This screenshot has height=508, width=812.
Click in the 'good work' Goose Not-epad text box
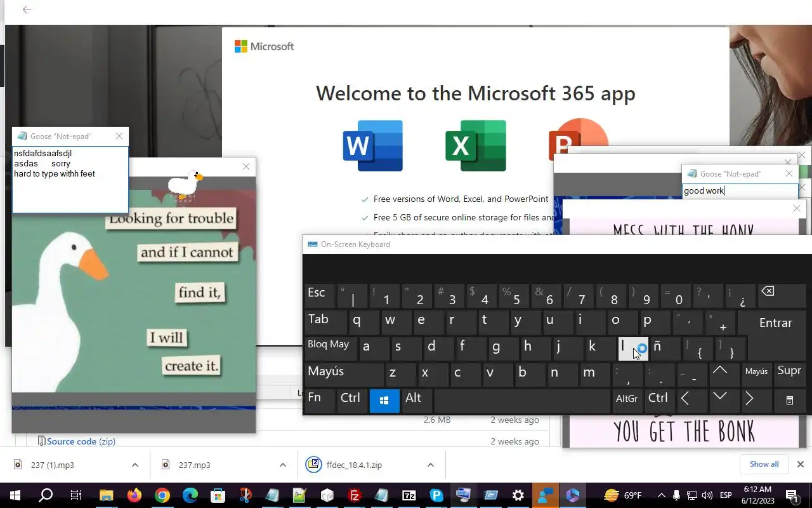click(x=740, y=191)
